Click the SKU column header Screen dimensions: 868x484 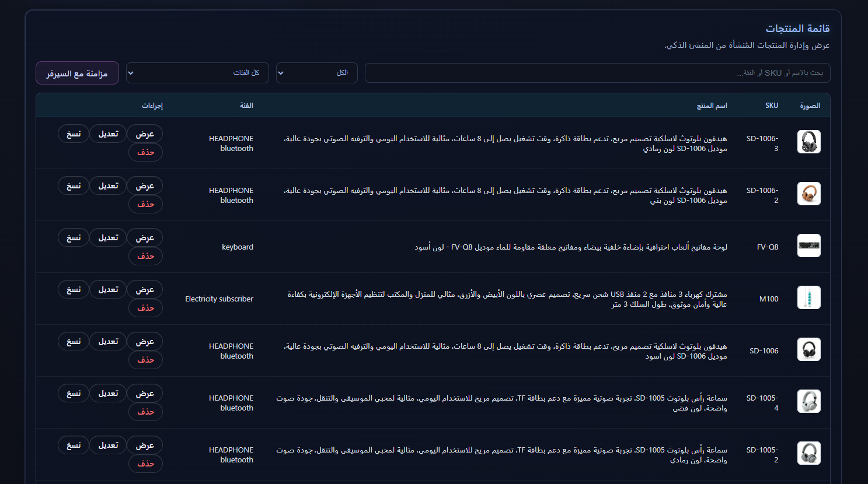tap(772, 105)
